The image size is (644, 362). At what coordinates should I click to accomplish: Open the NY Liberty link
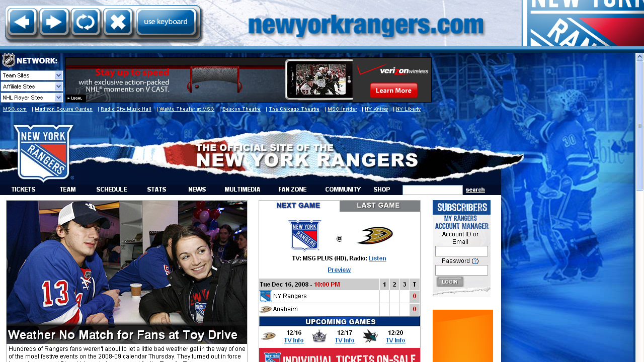[x=408, y=109]
